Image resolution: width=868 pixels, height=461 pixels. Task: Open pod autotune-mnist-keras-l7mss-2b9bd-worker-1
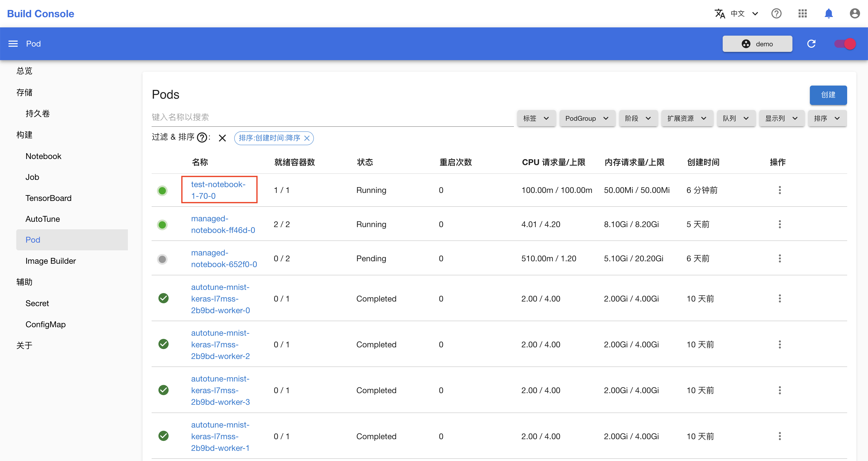pyautogui.click(x=220, y=436)
